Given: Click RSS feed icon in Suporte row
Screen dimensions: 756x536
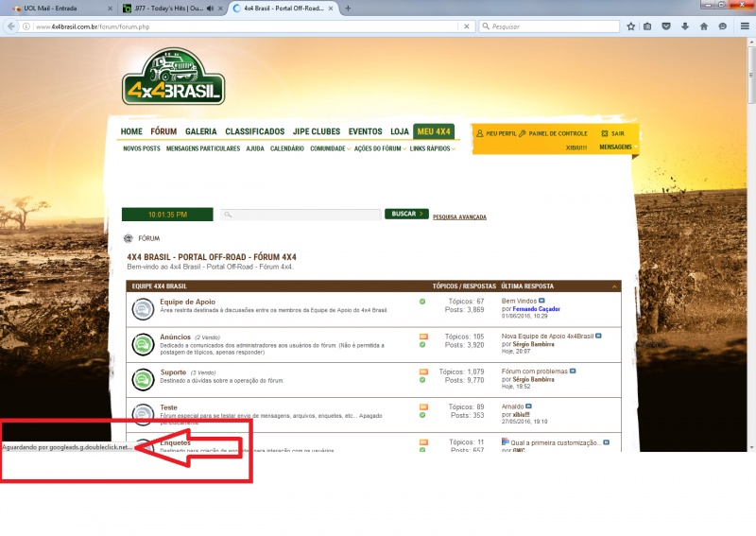Looking at the screenshot, I should (x=423, y=372).
